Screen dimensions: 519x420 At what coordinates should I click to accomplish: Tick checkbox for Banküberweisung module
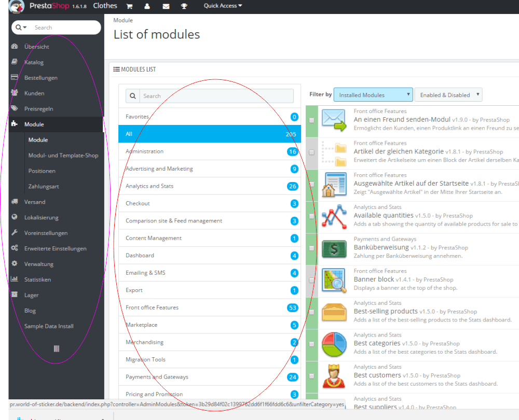click(x=311, y=248)
